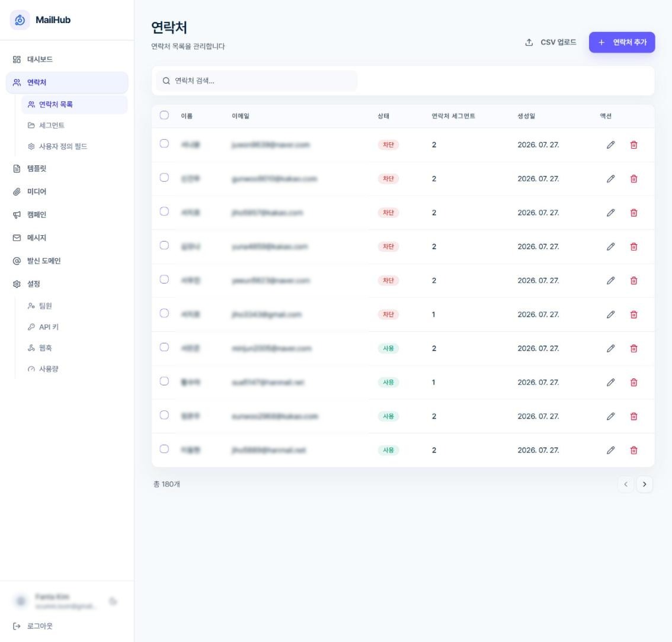Click the upload icon beside CSV 업로드
This screenshot has height=642, width=672.
[x=529, y=43]
